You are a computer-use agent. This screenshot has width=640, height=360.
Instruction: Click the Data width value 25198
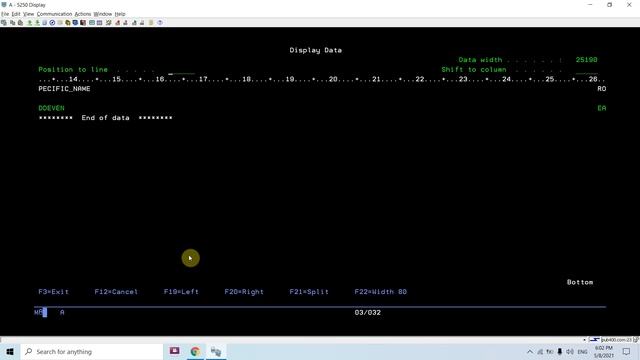click(x=587, y=60)
